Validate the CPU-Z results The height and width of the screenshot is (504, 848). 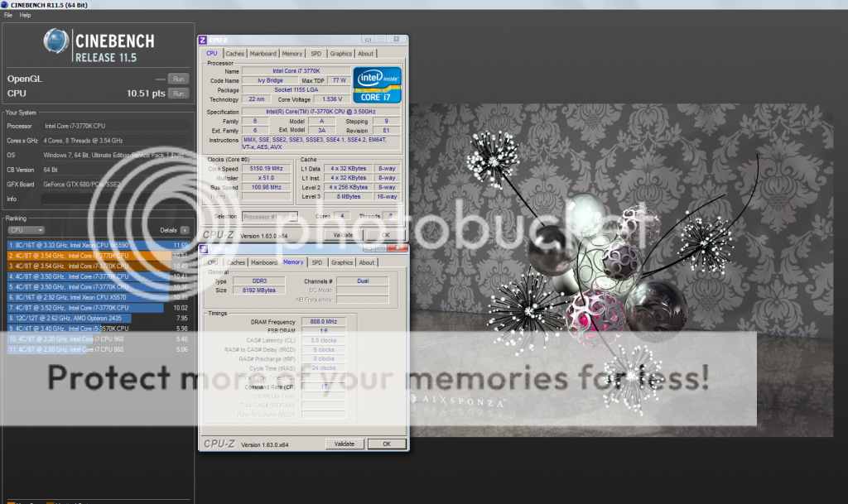[344, 234]
